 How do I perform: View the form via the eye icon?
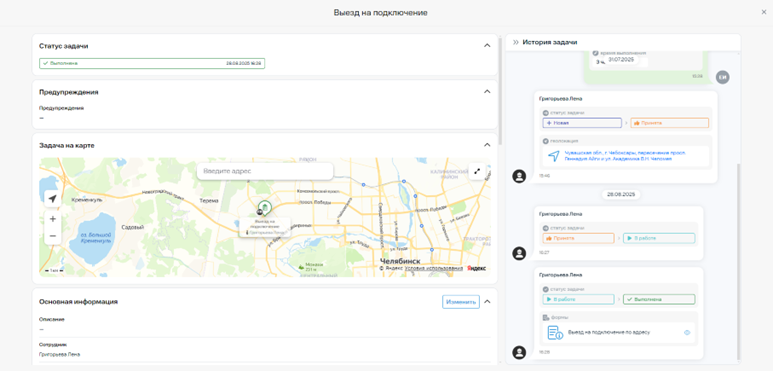pos(686,333)
